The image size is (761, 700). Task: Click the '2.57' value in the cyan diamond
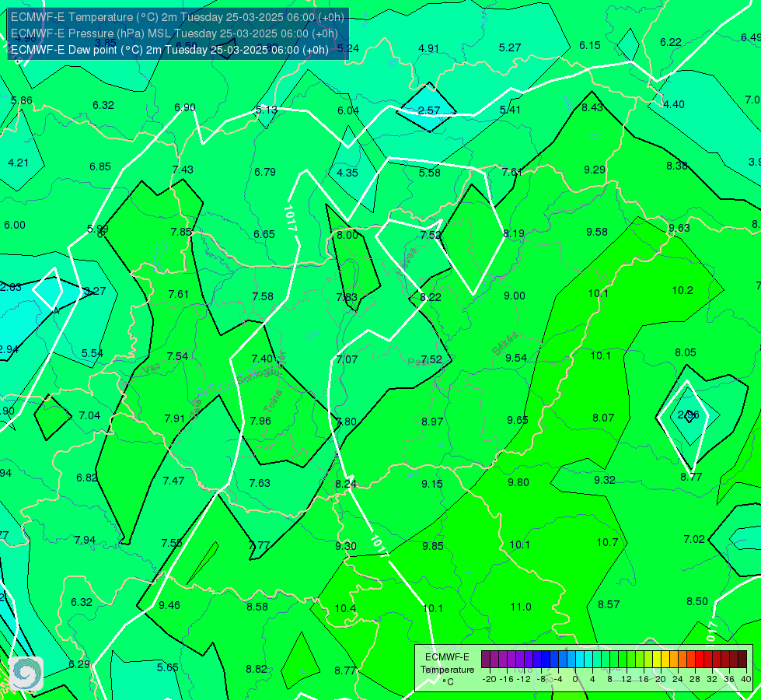click(x=429, y=110)
